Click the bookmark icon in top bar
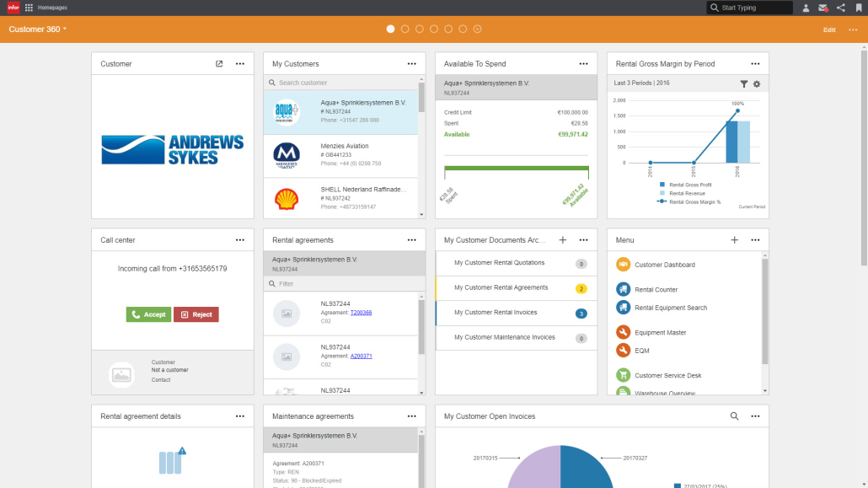The image size is (868, 488). click(859, 8)
